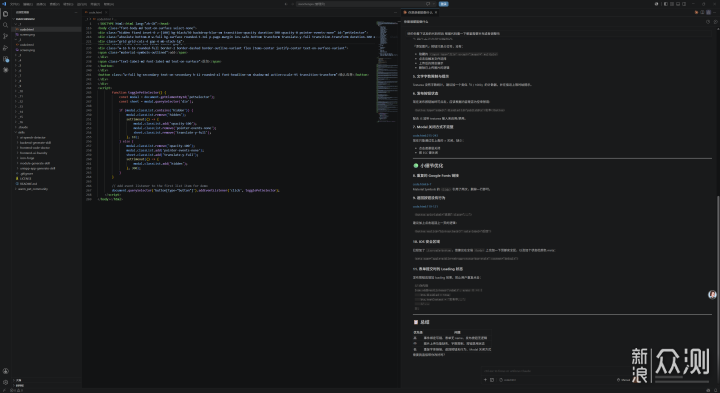
Task: Open the LICENSE file in Explorer
Action: (x=25, y=179)
